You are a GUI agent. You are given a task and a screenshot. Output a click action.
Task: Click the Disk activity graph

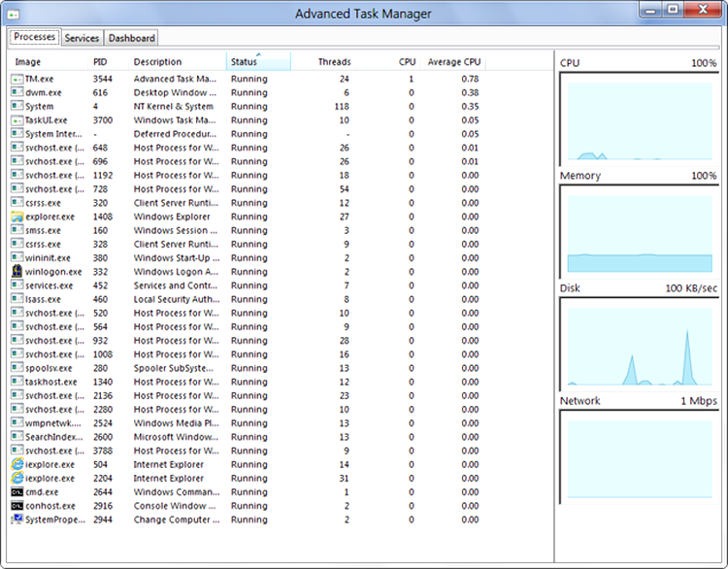[x=640, y=345]
